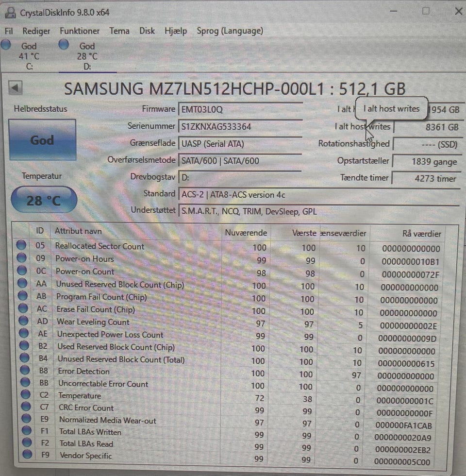This screenshot has height=476, width=466.
Task: Click status dot for Unused Reserved Block Count (Chip)
Action: click(x=22, y=283)
